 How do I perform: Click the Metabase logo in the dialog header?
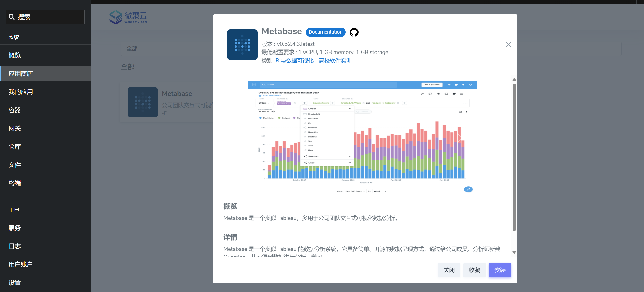pyautogui.click(x=242, y=45)
